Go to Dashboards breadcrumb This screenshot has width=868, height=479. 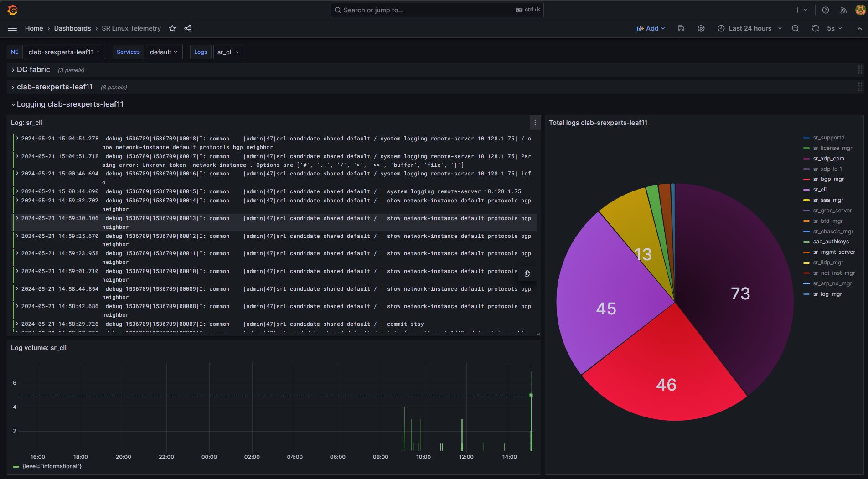coord(72,28)
